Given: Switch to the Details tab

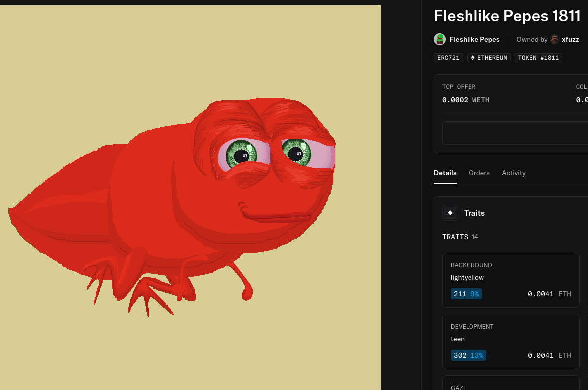Looking at the screenshot, I should (x=445, y=173).
